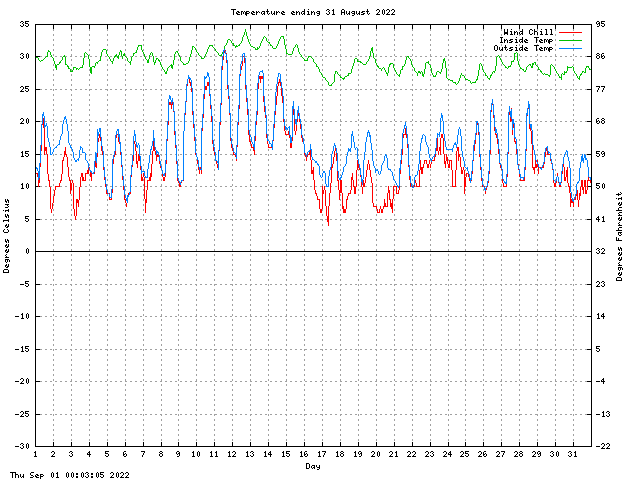Viewport: 640px width, 480px height.
Task: Select the "Outside Temp" legend label
Action: 523,48
